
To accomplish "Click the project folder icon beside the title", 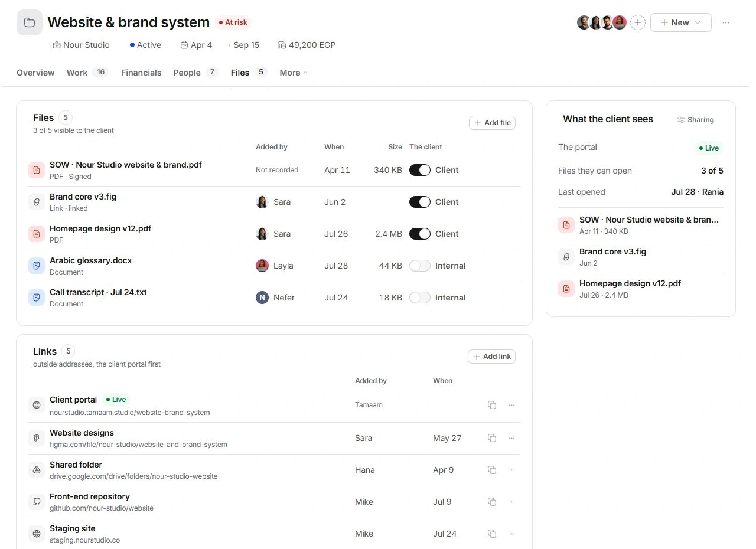I will (30, 22).
